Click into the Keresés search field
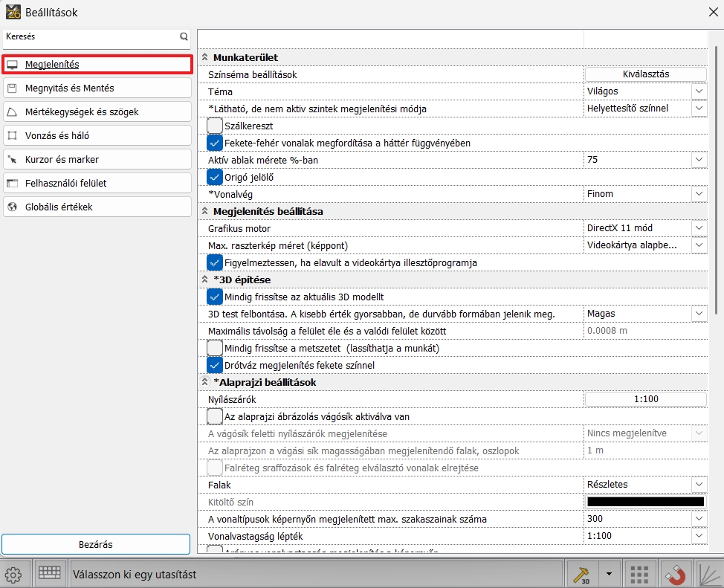The width and height of the screenshot is (724, 588). (x=89, y=36)
